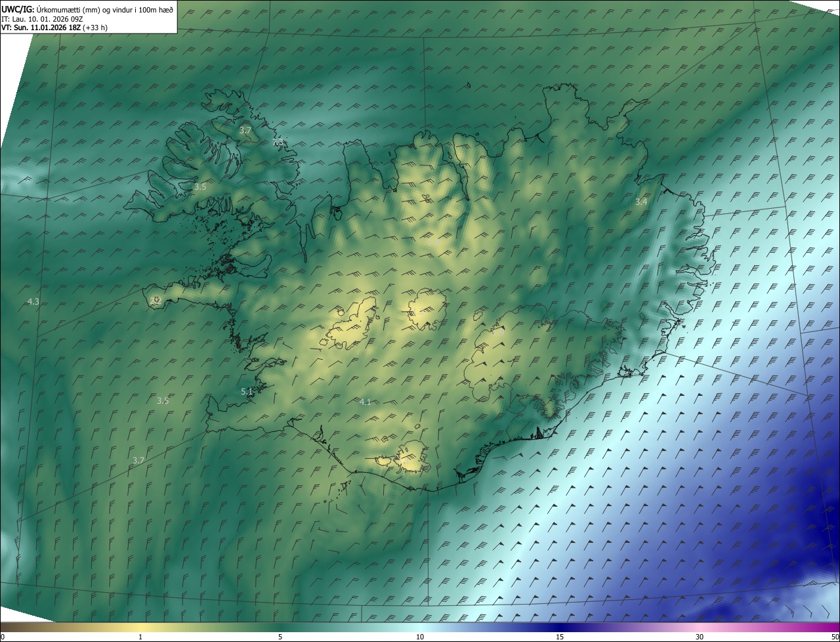
Task: Click the color scale tick label "10"
Action: pos(420,637)
